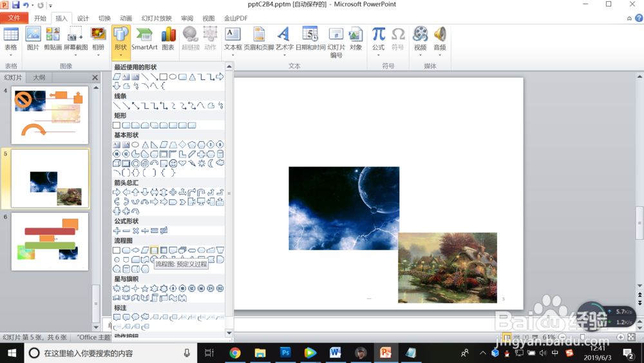Fit slide to current window
644x363 pixels.
coord(632,337)
